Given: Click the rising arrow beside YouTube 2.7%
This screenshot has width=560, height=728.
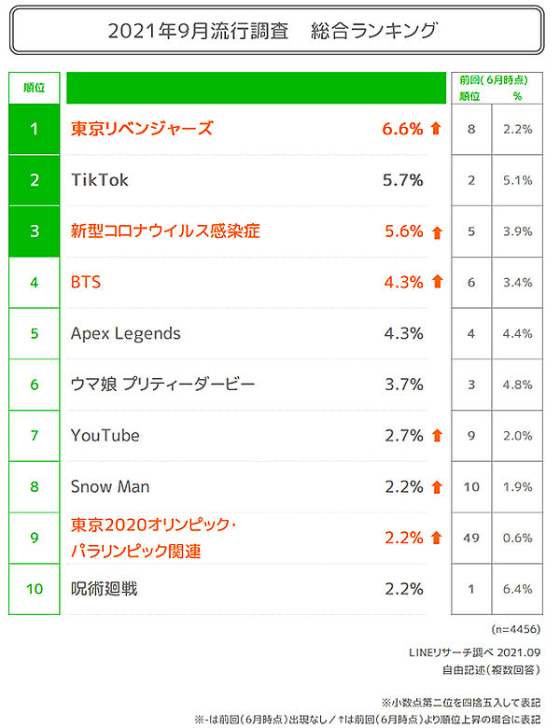Looking at the screenshot, I should pyautogui.click(x=436, y=436).
